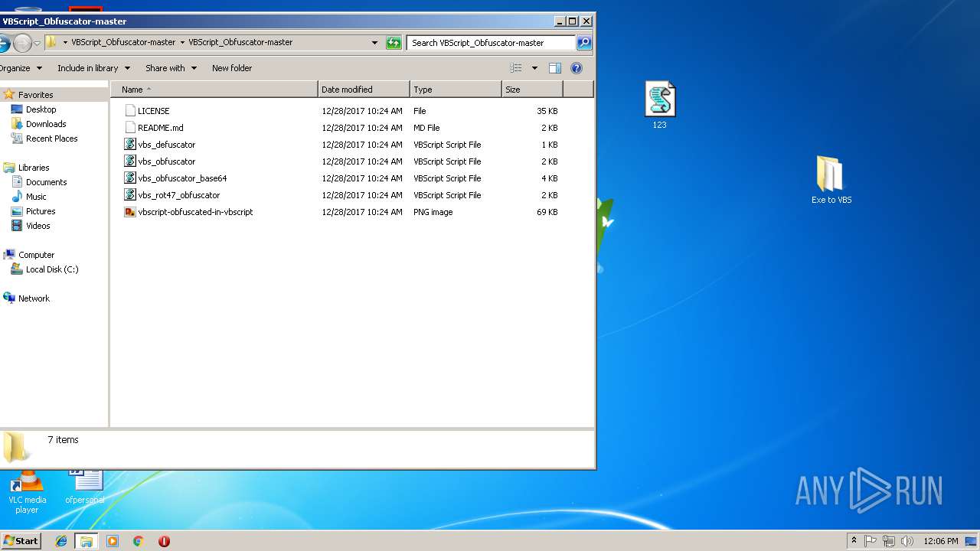
Task: Click the volume speaker tray icon
Action: click(x=907, y=541)
